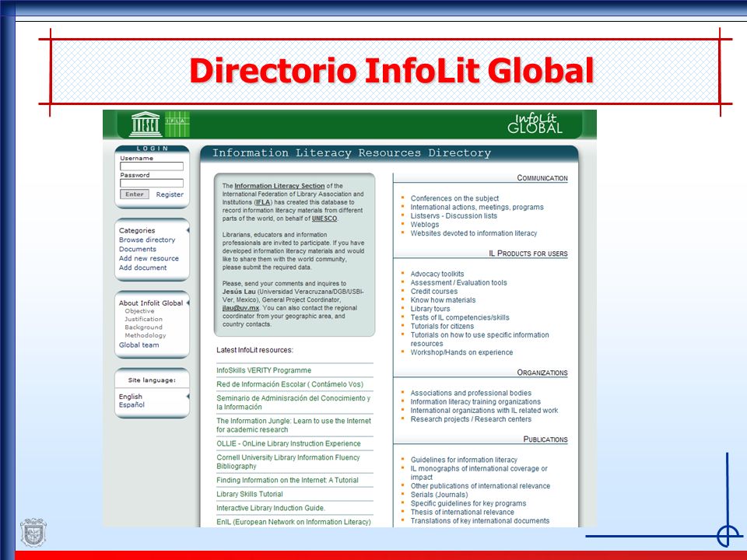The height and width of the screenshot is (560, 747).
Task: Open Websites devoted to information literacy
Action: coord(474,233)
